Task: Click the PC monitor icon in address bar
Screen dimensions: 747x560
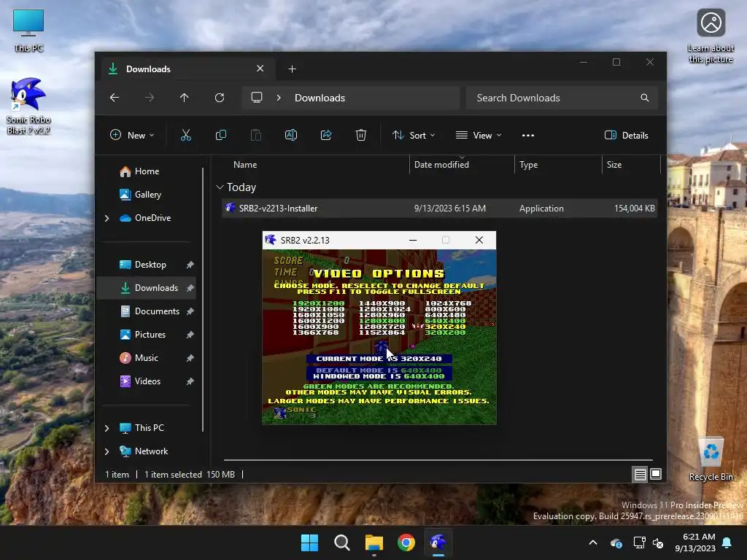Action: [257, 98]
